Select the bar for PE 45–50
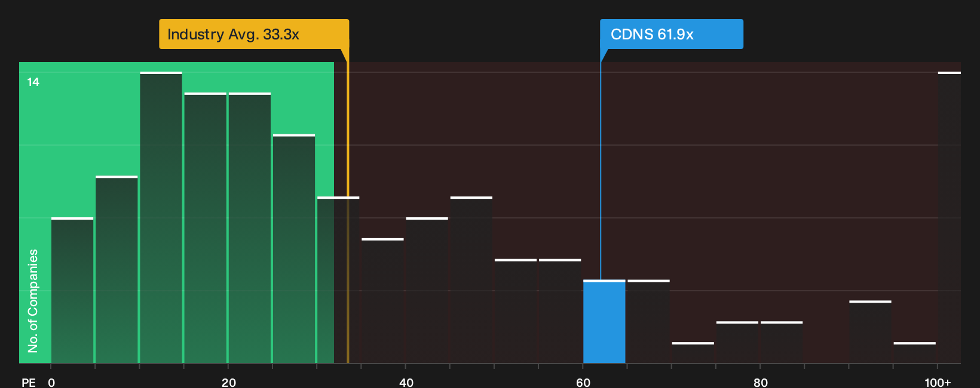This screenshot has height=388, width=980. [471, 280]
